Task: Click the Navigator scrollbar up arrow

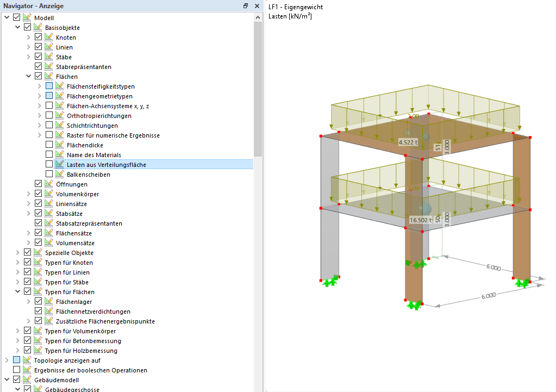Action: [258, 17]
